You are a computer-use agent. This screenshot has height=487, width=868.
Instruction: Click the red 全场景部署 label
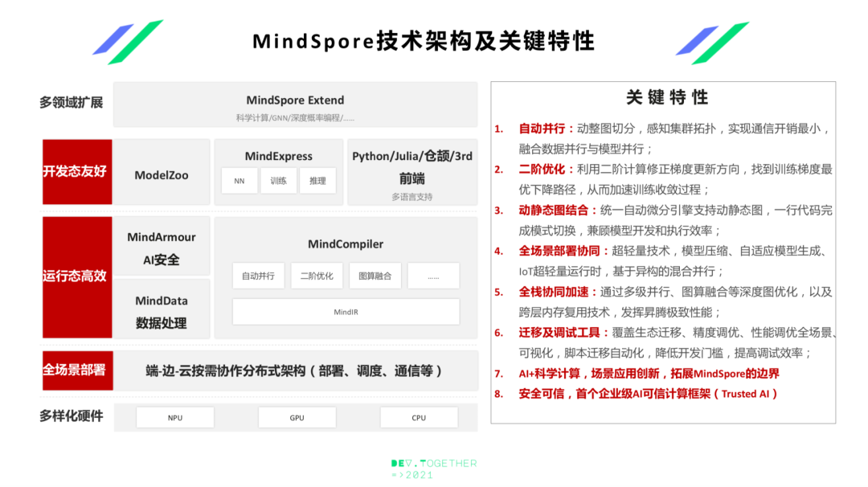click(77, 370)
